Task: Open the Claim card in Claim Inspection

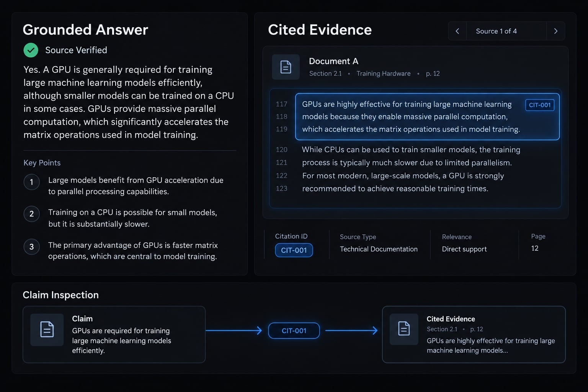Action: click(114, 335)
